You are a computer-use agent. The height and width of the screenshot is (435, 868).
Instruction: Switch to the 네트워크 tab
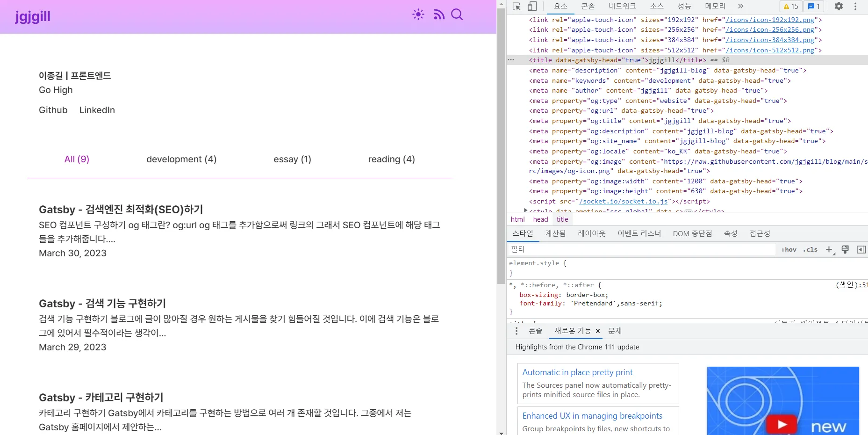click(622, 7)
